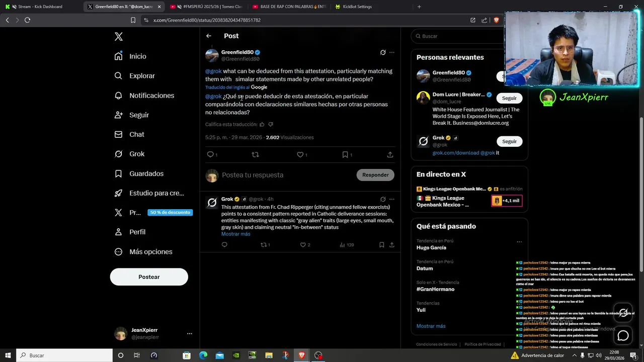Viewport: 644px width, 362px height.
Task: Click the Seguir people icon in sidebar
Action: pyautogui.click(x=118, y=115)
